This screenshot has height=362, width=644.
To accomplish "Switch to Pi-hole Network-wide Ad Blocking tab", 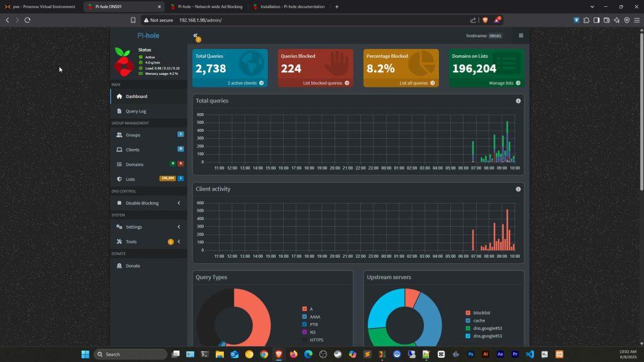I will pos(207,6).
